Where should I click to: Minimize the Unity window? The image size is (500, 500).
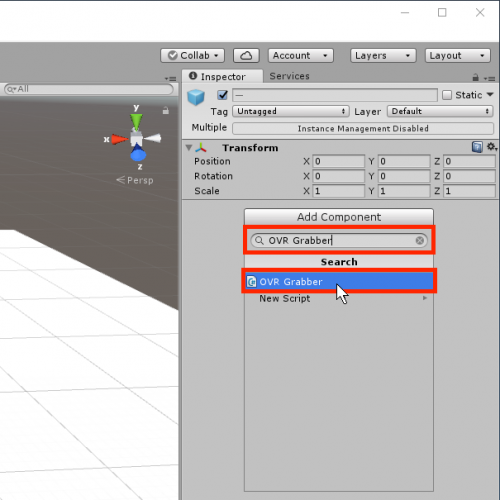point(405,13)
